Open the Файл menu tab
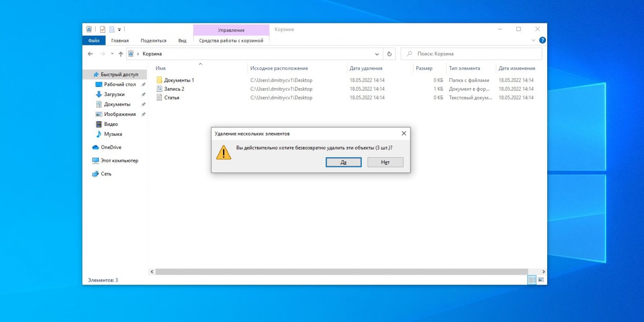 pos(94,41)
